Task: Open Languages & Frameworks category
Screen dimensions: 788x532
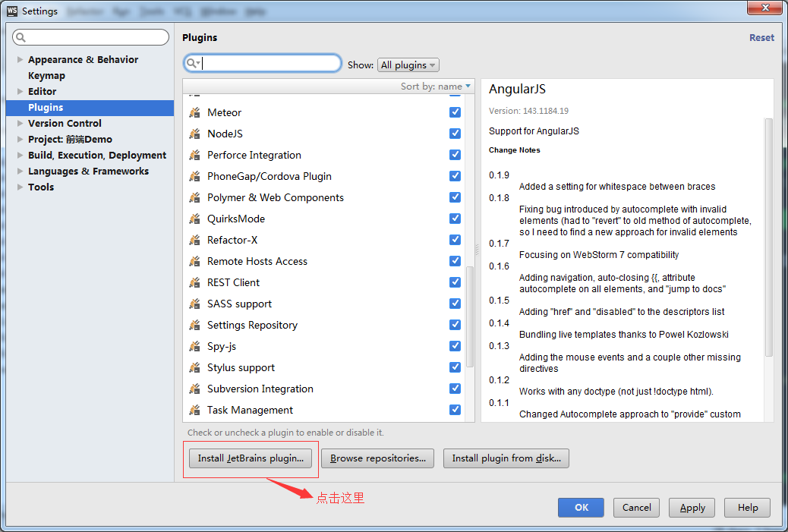Action: pyautogui.click(x=89, y=171)
